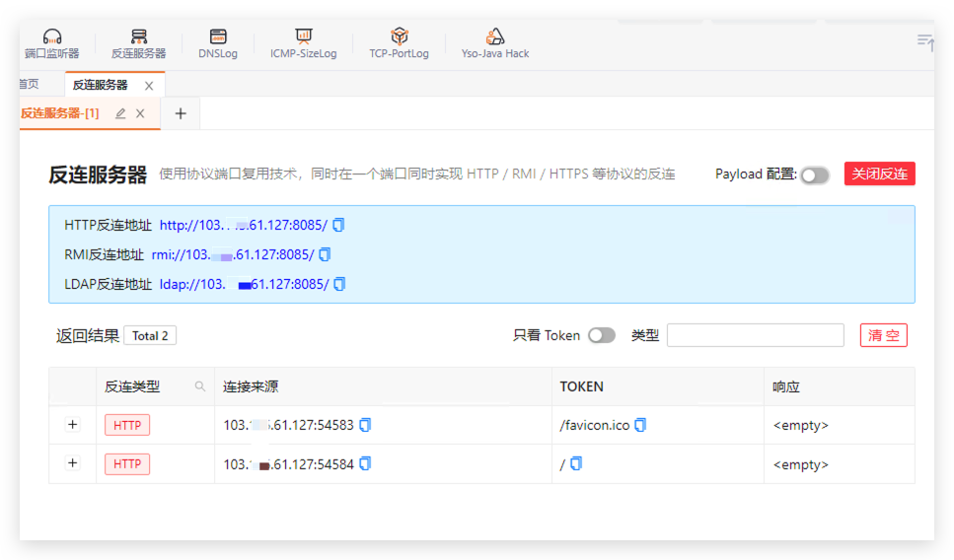Add a new sub-tab with plus
This screenshot has width=954, height=560.
pyautogui.click(x=181, y=114)
